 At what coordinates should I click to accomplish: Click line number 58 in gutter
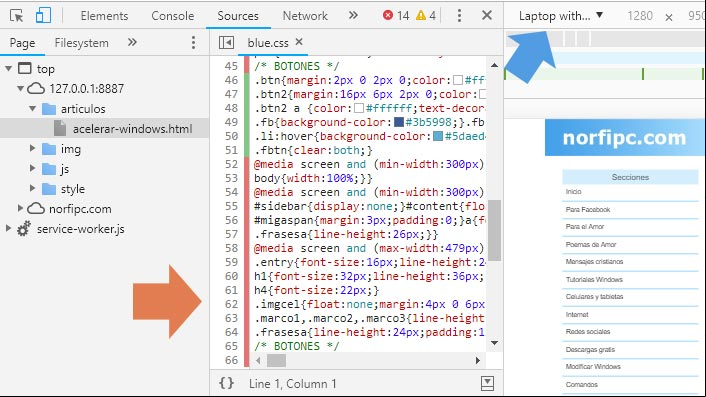pos(231,248)
